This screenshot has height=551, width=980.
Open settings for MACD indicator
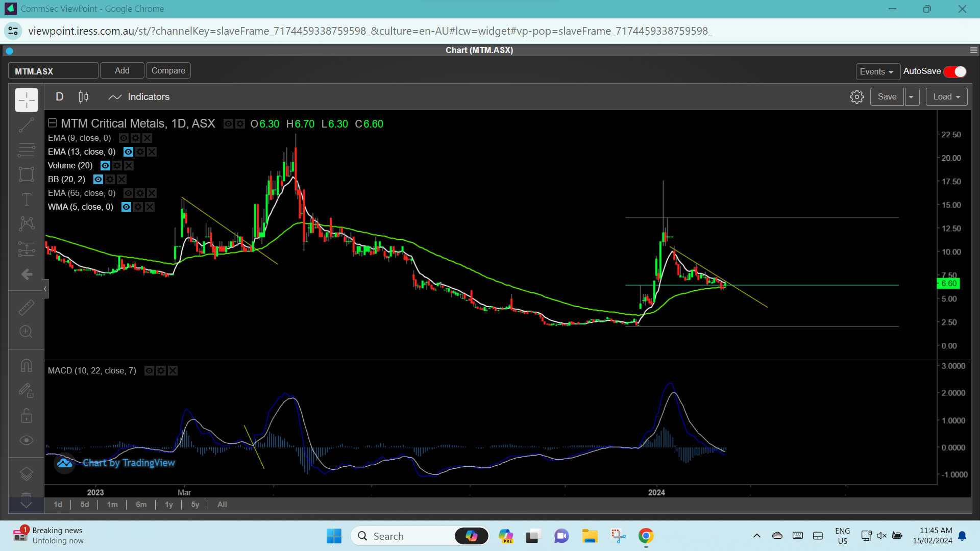point(161,371)
